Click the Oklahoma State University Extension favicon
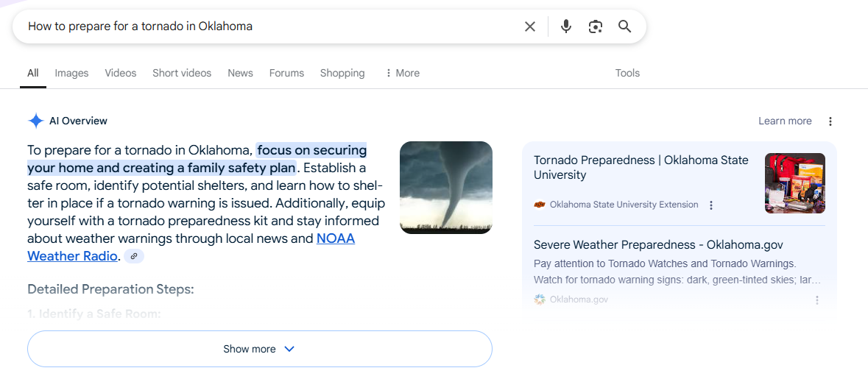868x379 pixels. click(539, 205)
